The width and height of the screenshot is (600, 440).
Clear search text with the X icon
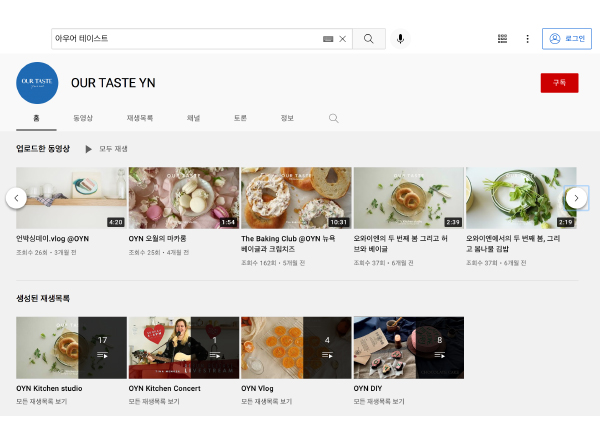[342, 39]
